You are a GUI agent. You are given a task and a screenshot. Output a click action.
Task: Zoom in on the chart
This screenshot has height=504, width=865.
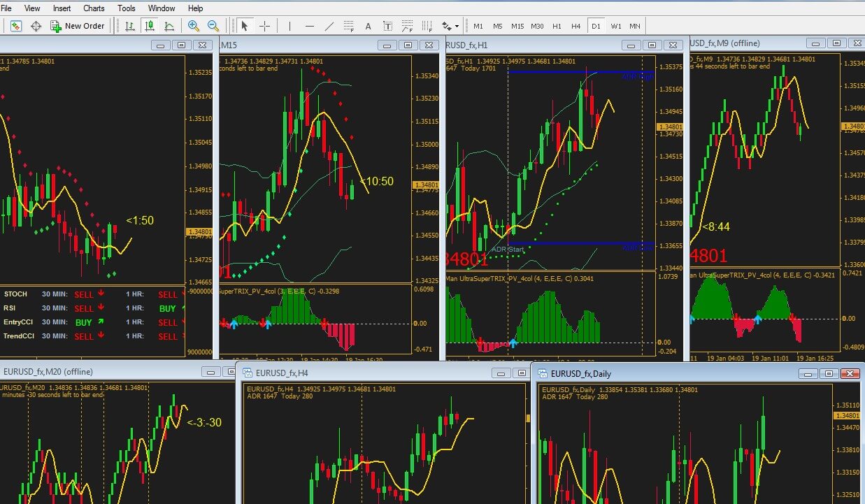click(194, 26)
